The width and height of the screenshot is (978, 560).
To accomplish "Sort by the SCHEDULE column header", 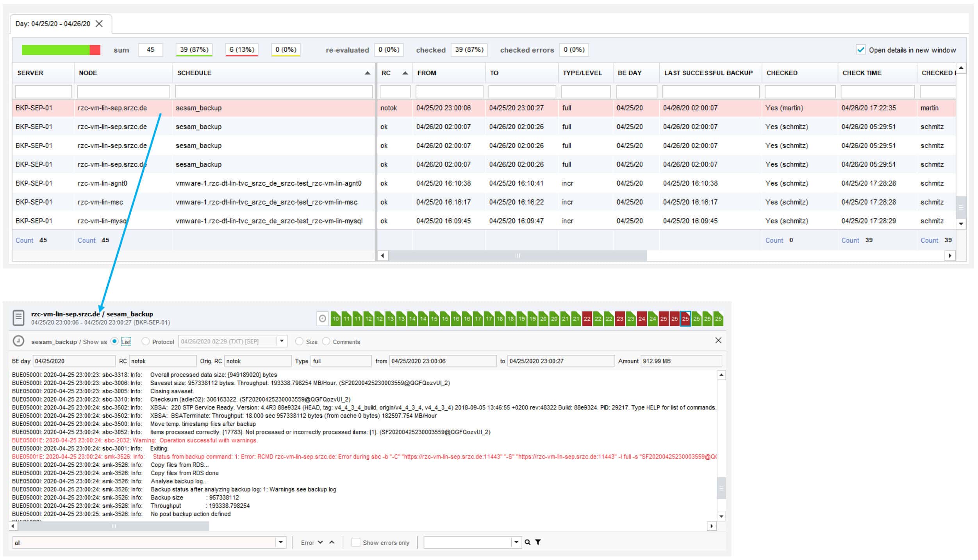I will (x=195, y=73).
